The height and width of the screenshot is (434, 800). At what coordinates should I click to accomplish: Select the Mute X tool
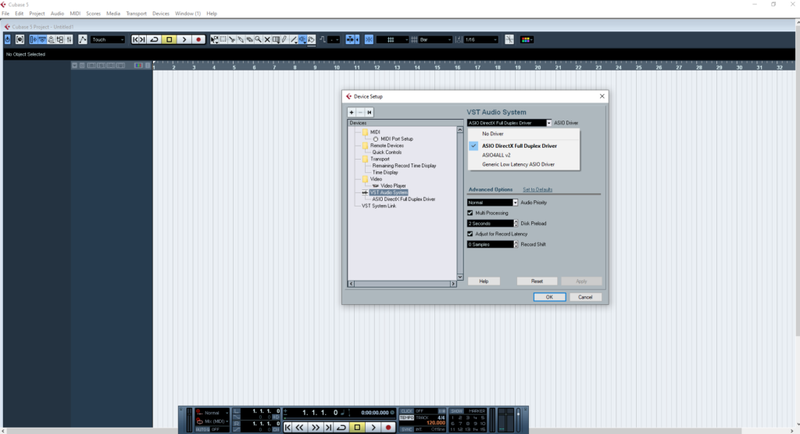[267, 39]
